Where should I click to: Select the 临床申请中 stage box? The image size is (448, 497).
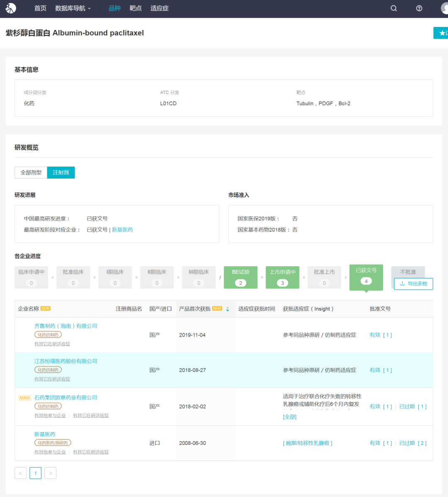pyautogui.click(x=32, y=277)
